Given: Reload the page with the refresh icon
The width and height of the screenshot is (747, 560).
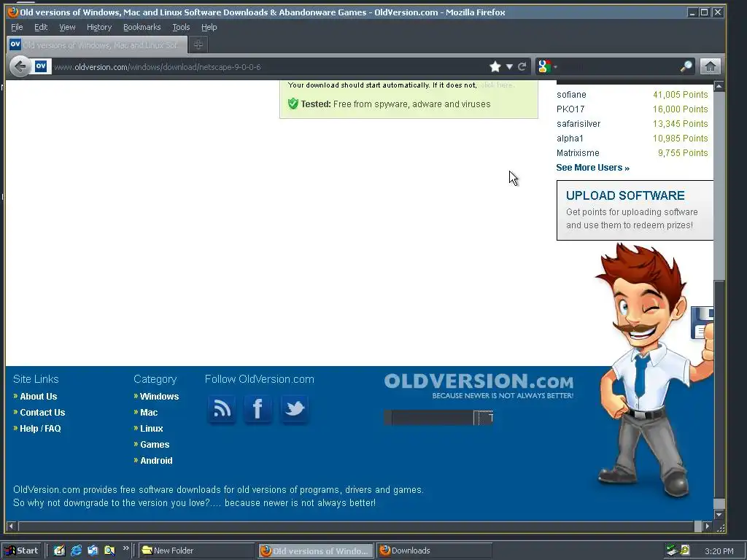Looking at the screenshot, I should (522, 66).
